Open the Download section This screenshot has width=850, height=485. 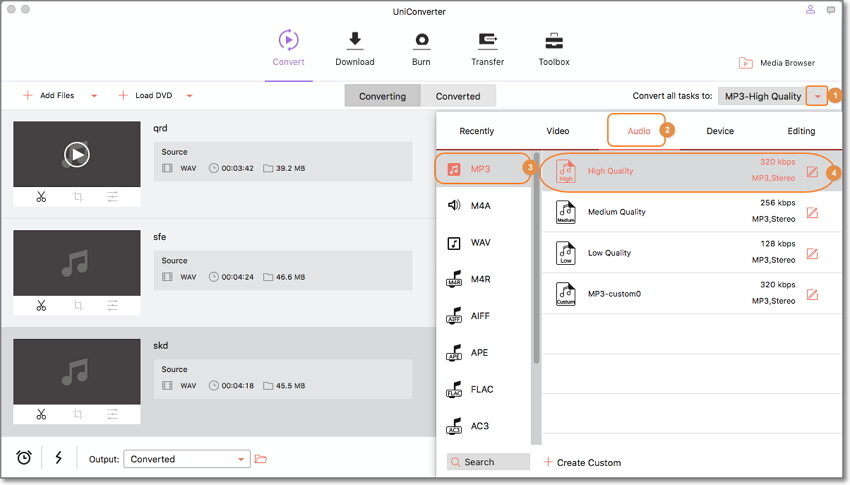click(x=355, y=49)
